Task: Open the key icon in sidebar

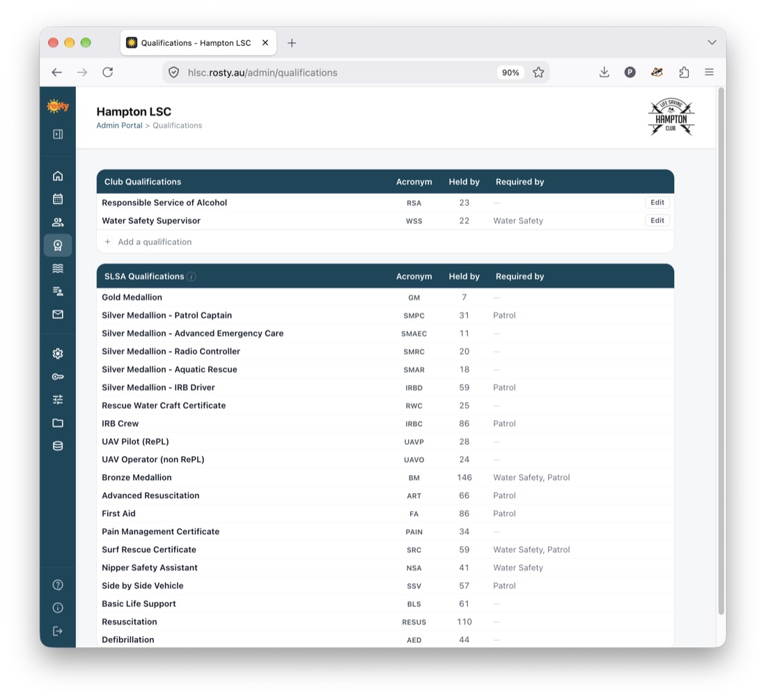Action: pos(58,377)
